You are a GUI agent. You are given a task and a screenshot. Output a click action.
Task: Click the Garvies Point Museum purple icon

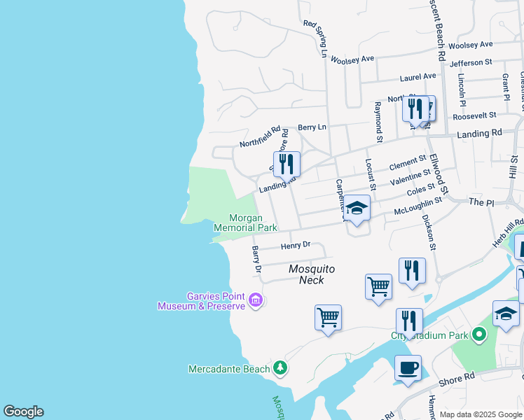coord(256,301)
